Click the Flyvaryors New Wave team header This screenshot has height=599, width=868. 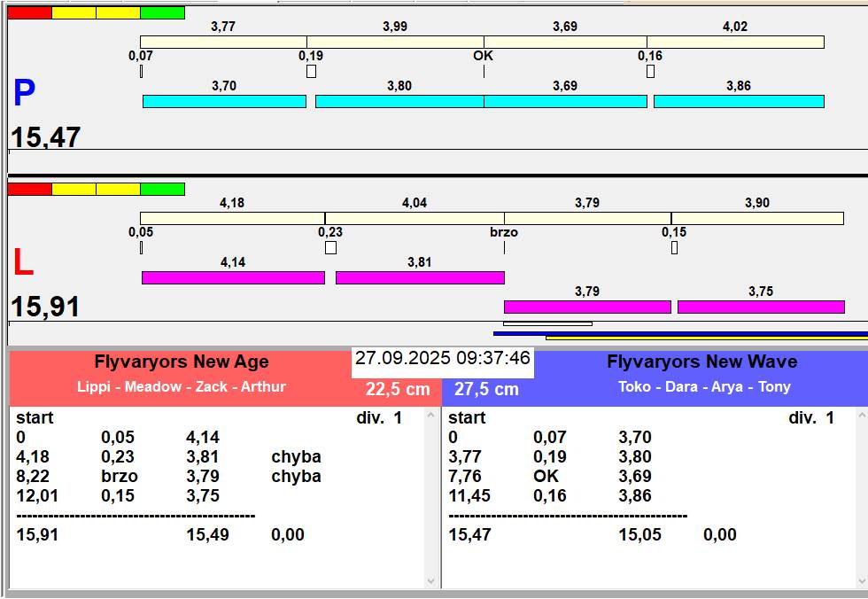pyautogui.click(x=701, y=362)
